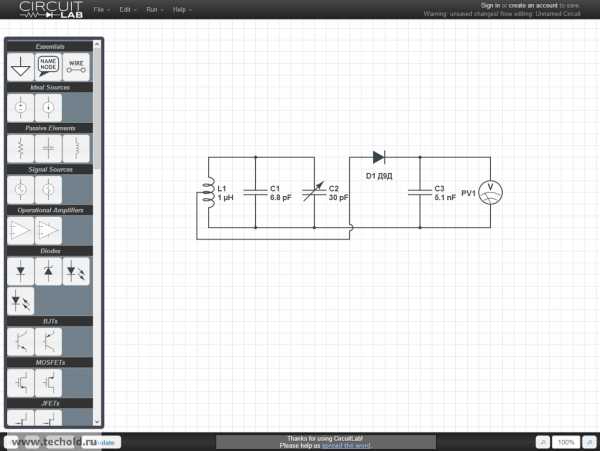The height and width of the screenshot is (451, 600).
Task: Choose the standard diode component
Action: (x=21, y=271)
